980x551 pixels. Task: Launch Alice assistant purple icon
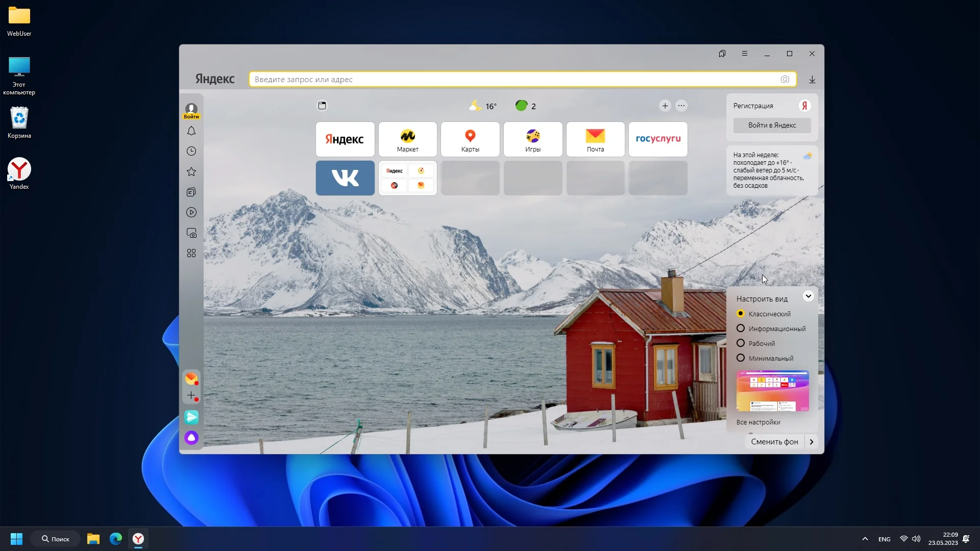(191, 438)
